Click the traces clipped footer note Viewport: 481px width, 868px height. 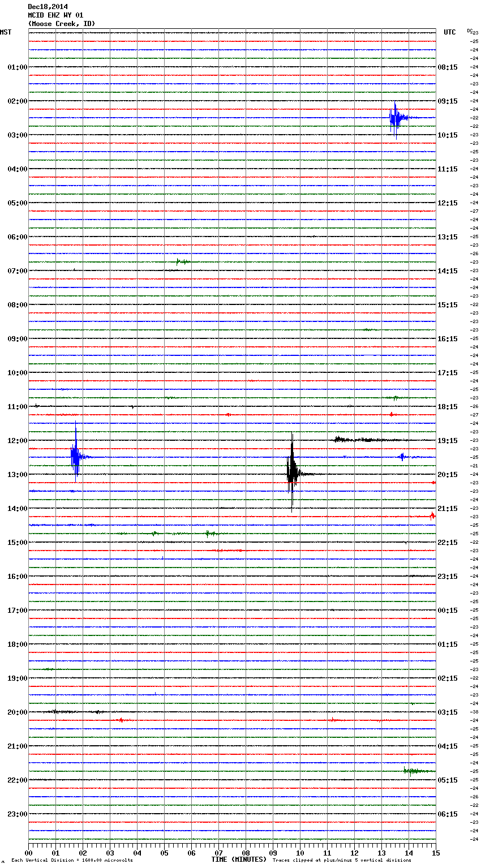[342, 861]
